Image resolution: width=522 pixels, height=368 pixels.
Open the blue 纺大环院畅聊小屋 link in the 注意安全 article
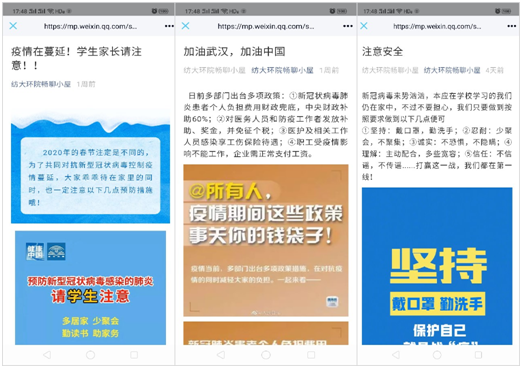pyautogui.click(x=452, y=70)
